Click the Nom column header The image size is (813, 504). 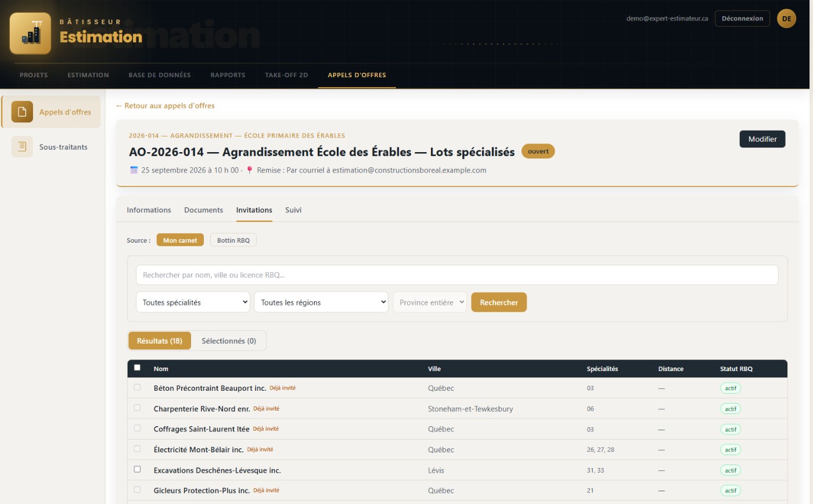(161, 369)
